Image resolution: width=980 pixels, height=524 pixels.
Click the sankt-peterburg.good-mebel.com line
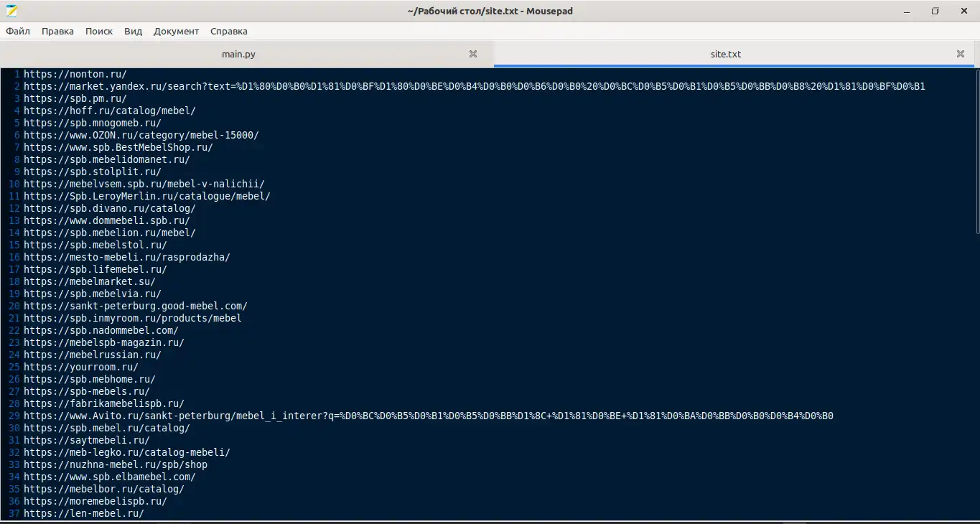pyautogui.click(x=136, y=306)
